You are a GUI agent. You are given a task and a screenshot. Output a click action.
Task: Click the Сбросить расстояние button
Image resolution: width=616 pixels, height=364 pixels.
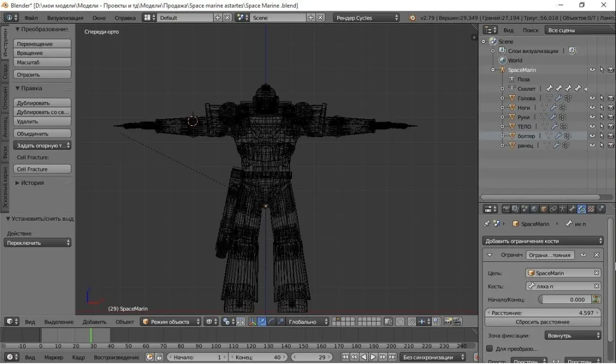(x=543, y=322)
